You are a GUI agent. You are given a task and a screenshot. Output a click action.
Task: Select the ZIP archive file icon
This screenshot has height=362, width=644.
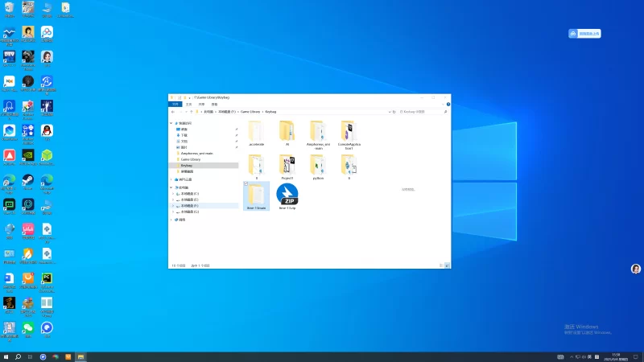coord(287,195)
